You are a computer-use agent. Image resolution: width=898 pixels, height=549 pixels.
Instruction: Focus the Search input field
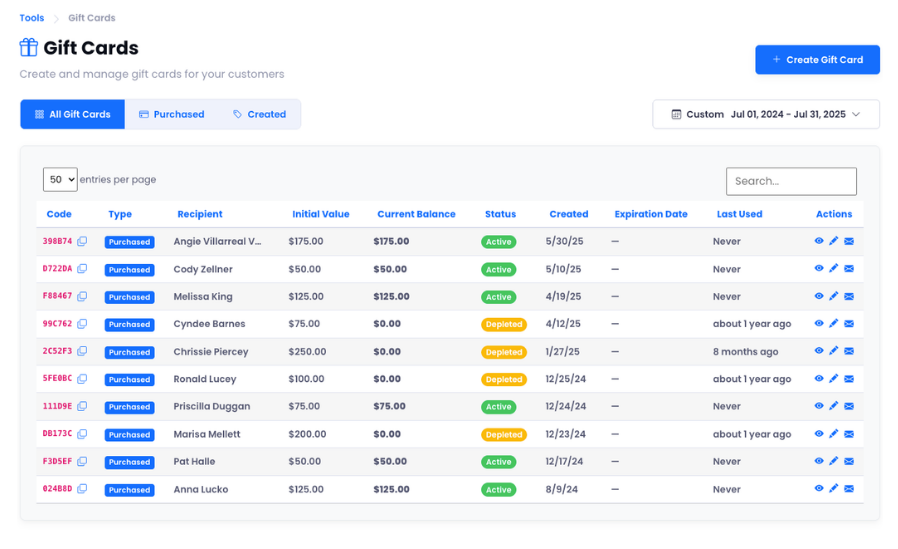[x=791, y=181]
